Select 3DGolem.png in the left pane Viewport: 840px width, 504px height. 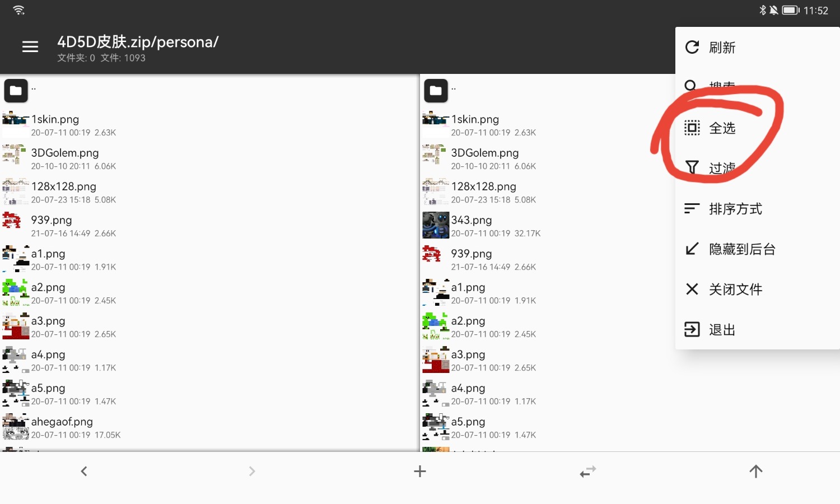click(x=210, y=158)
